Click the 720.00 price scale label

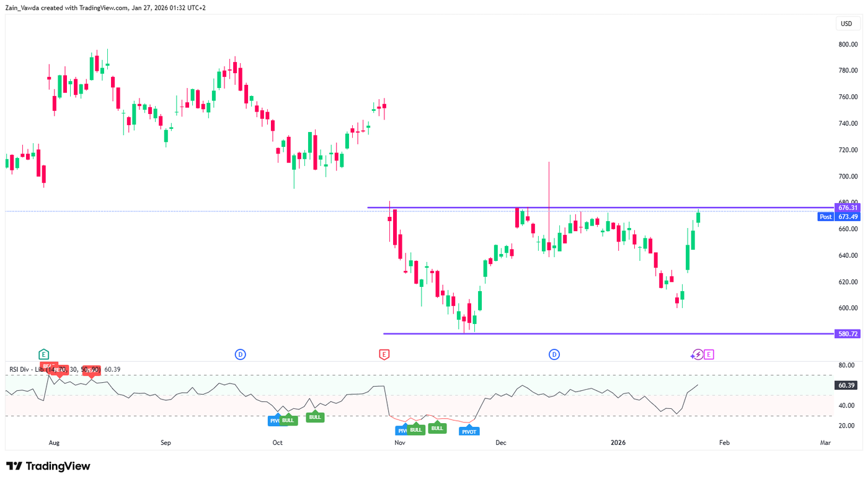848,150
